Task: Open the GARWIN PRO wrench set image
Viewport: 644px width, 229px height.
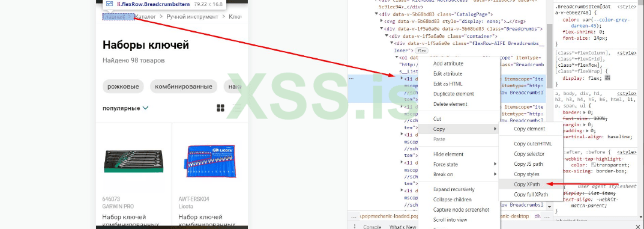Action: [x=134, y=161]
